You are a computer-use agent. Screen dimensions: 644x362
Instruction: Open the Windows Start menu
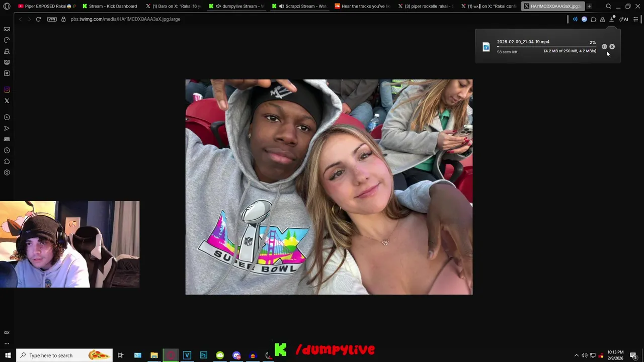[8, 355]
